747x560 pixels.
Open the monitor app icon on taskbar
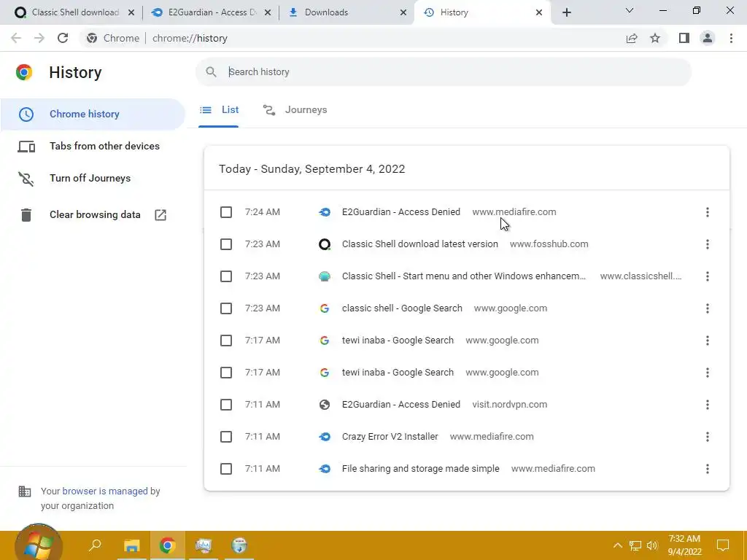coord(203,545)
